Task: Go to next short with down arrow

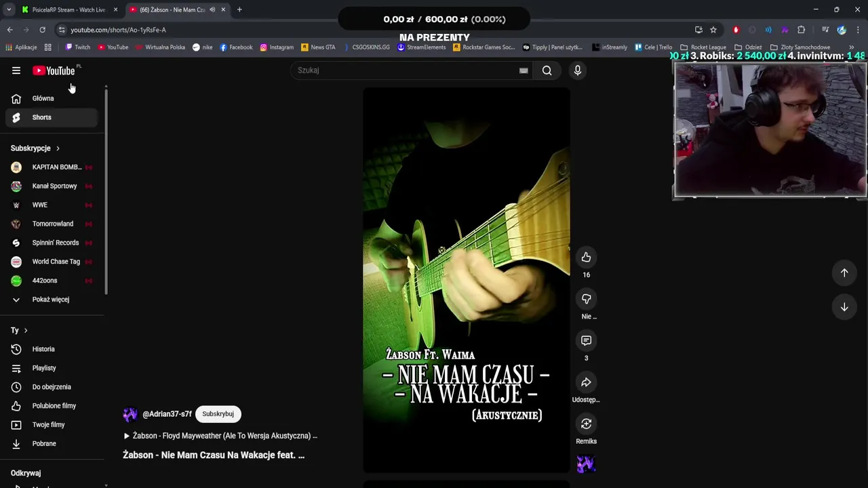Action: coord(844,307)
